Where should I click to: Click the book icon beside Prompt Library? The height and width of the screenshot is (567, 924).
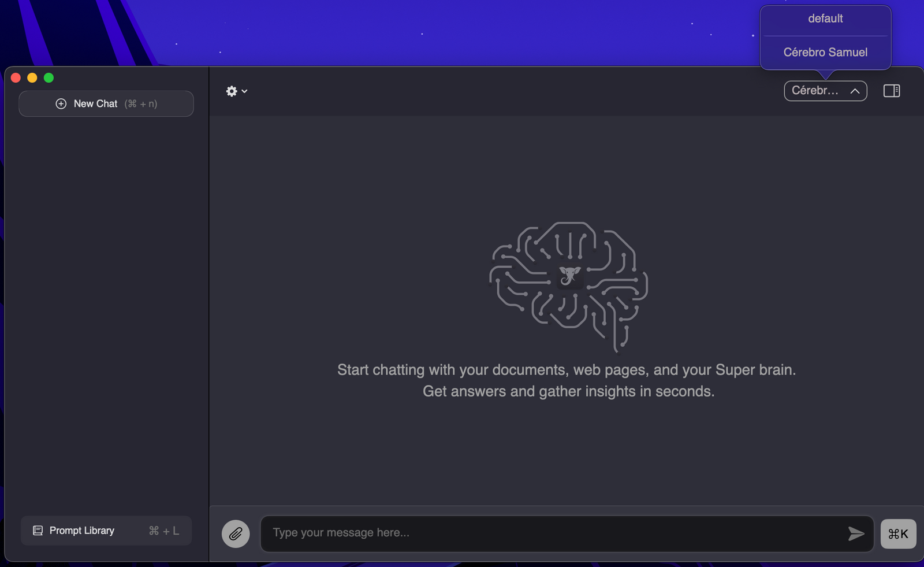(x=38, y=531)
